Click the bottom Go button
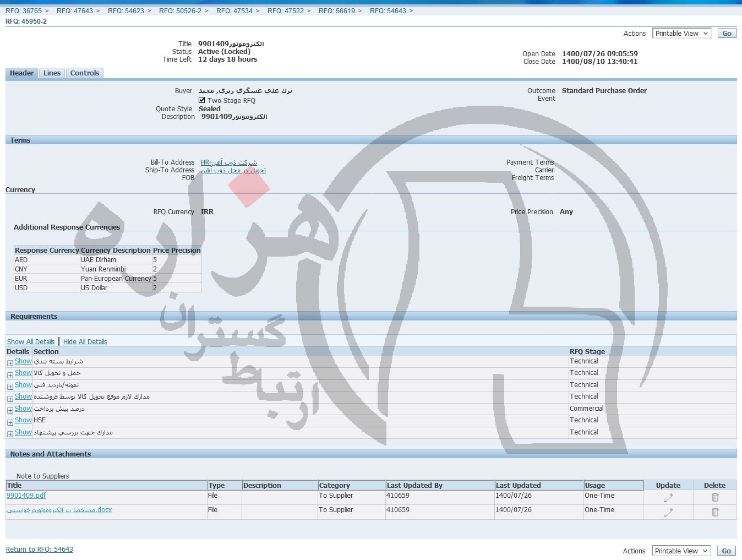The width and height of the screenshot is (742, 560). (x=727, y=551)
